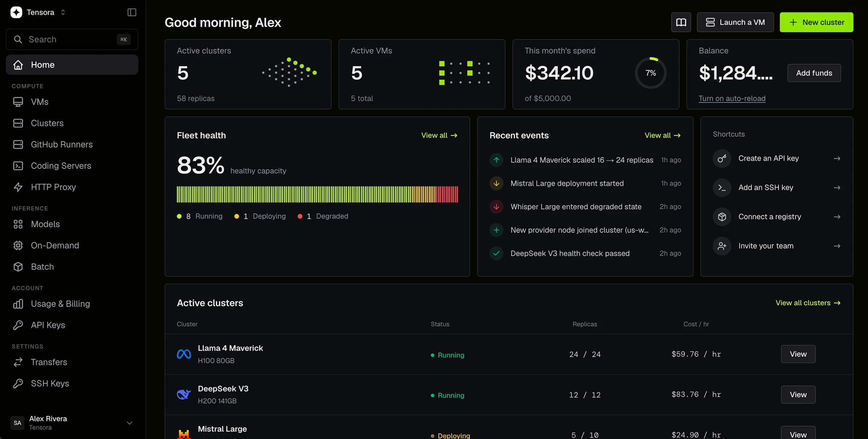Viewport: 868px width, 439px height.
Task: Click View all in Fleet health
Action: [x=439, y=135]
